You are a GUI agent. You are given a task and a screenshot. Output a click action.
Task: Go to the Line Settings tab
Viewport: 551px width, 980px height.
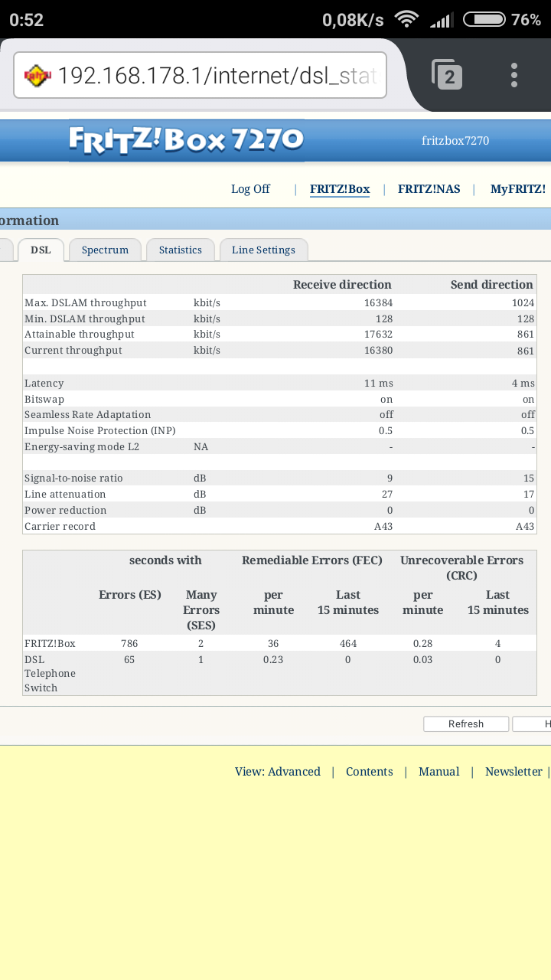263,250
